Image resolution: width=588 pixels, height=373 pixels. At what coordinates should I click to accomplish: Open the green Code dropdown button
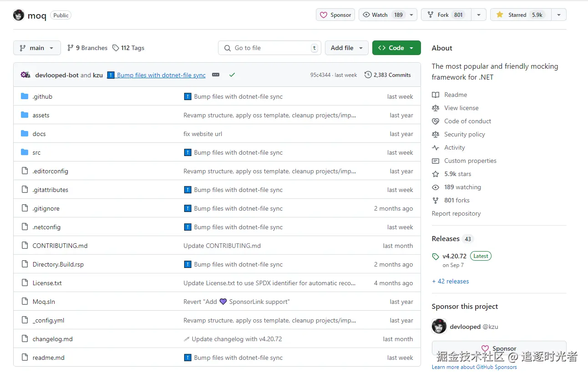pos(396,48)
